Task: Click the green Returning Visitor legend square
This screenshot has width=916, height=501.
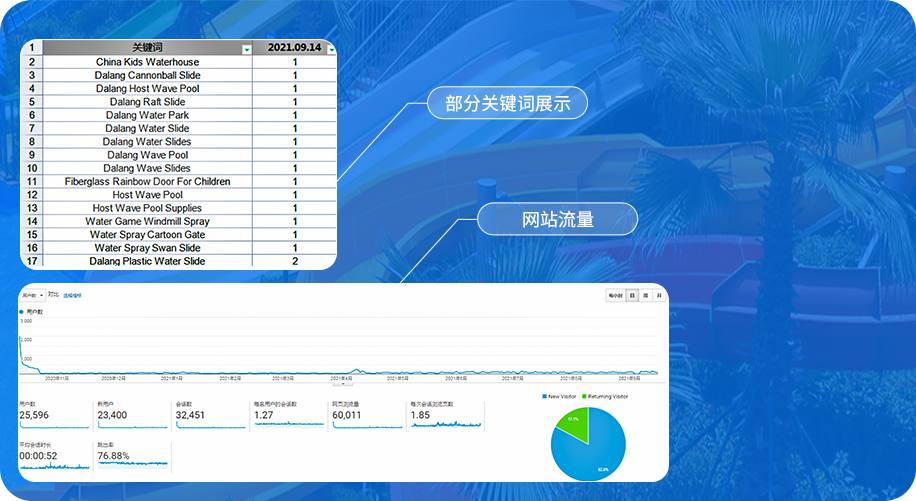Action: tap(586, 397)
